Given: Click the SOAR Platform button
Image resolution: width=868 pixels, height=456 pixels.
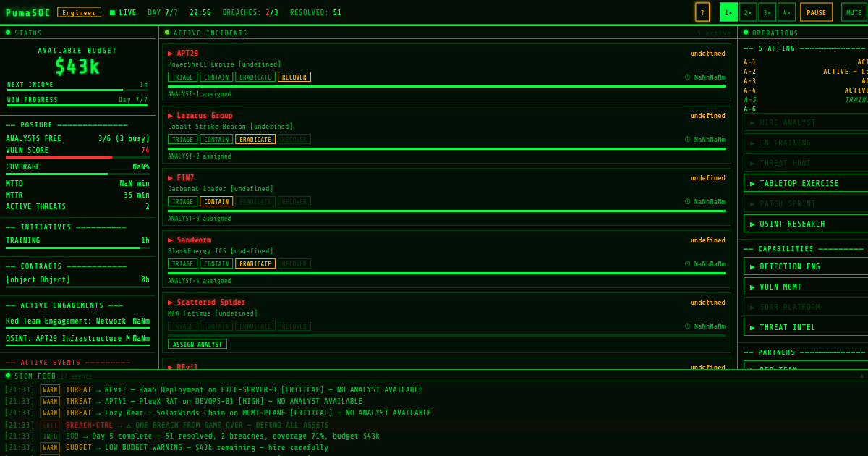Looking at the screenshot, I should point(806,307).
